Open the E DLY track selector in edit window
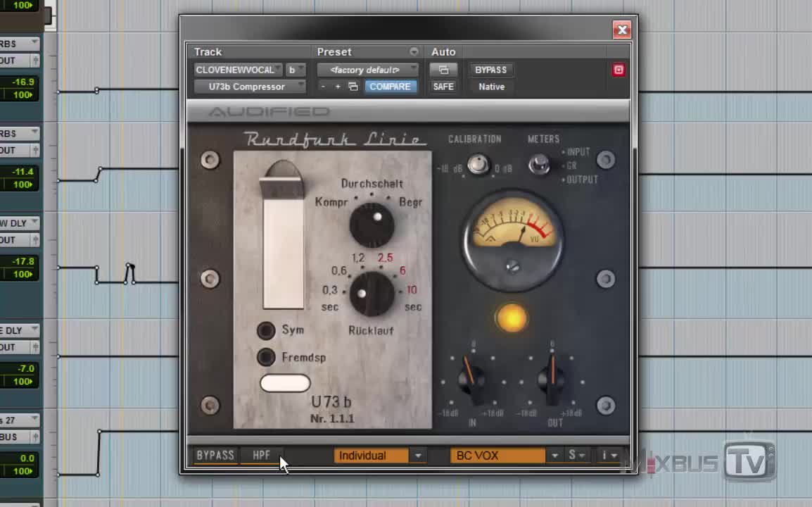Image resolution: width=812 pixels, height=507 pixels. 19,330
